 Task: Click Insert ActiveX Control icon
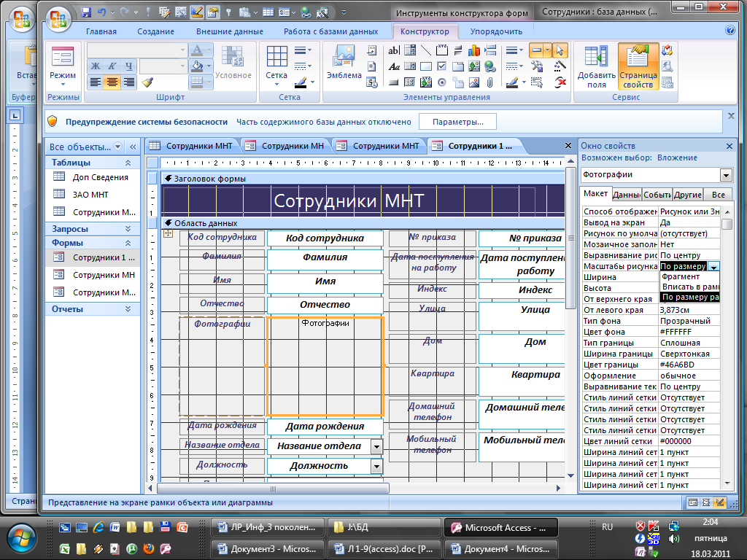[x=560, y=83]
